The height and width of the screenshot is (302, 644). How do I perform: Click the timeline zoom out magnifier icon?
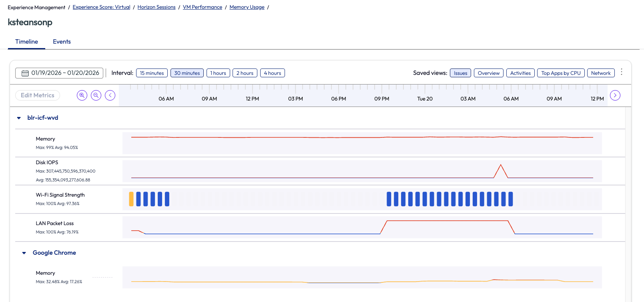tap(96, 95)
